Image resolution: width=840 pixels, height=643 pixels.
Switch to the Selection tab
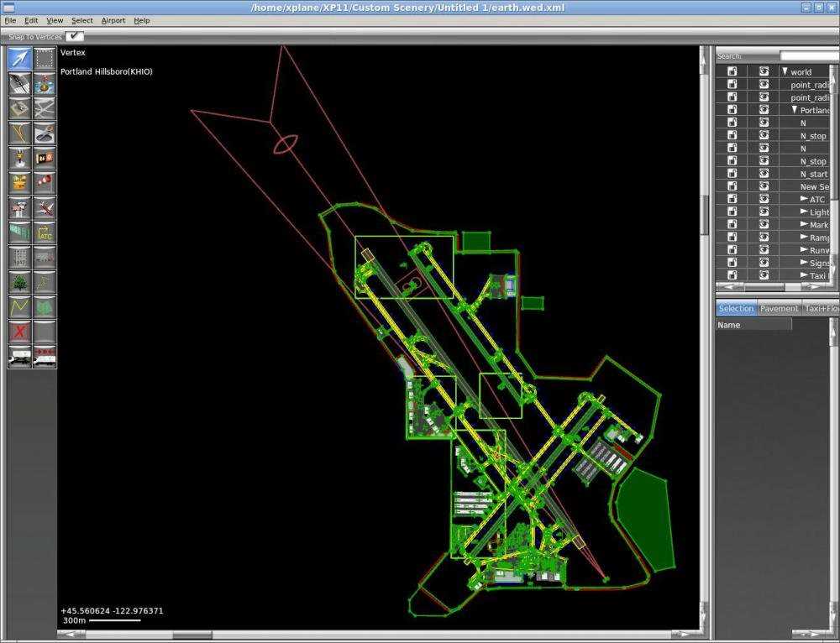(x=736, y=308)
